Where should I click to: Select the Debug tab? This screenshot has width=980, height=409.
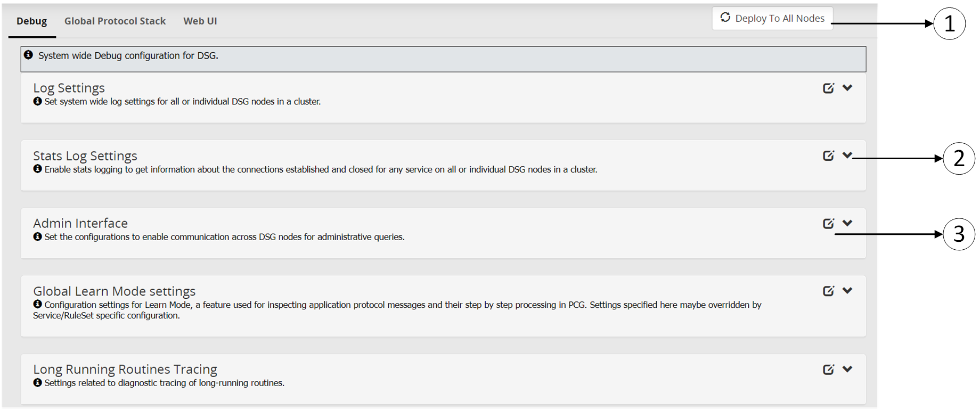(x=32, y=21)
